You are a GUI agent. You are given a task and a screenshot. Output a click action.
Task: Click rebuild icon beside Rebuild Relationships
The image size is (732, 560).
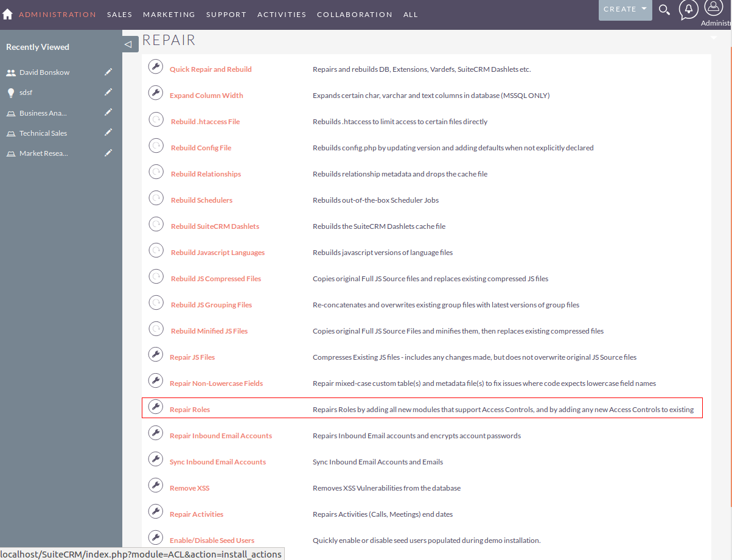click(156, 172)
